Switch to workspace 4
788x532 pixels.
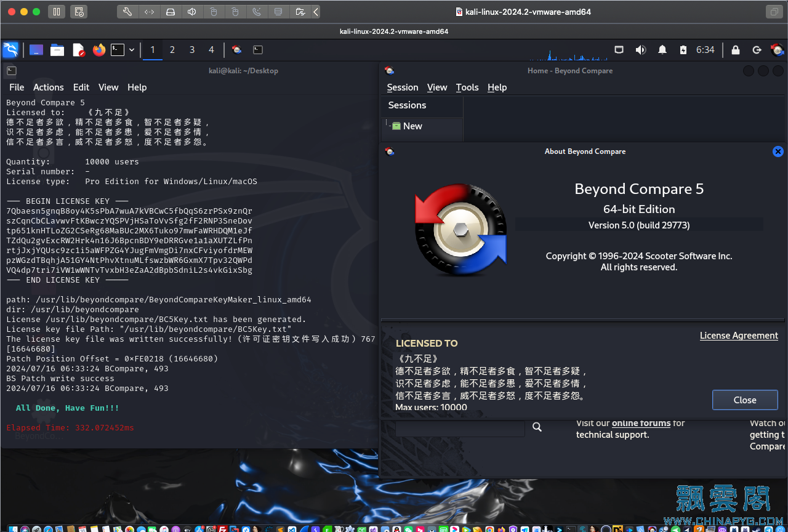tap(212, 50)
